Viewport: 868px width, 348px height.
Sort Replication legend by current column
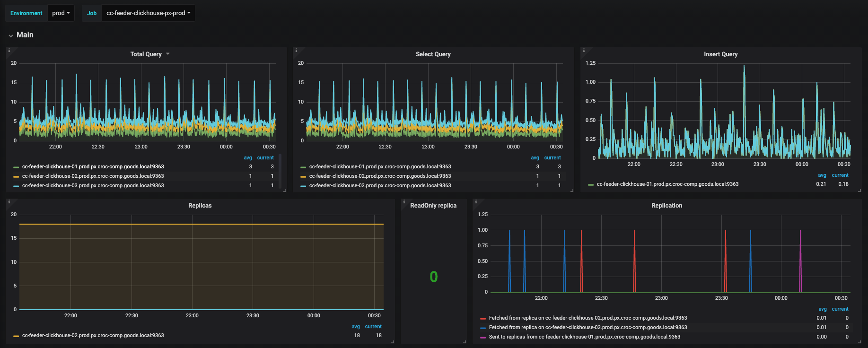[840, 309]
